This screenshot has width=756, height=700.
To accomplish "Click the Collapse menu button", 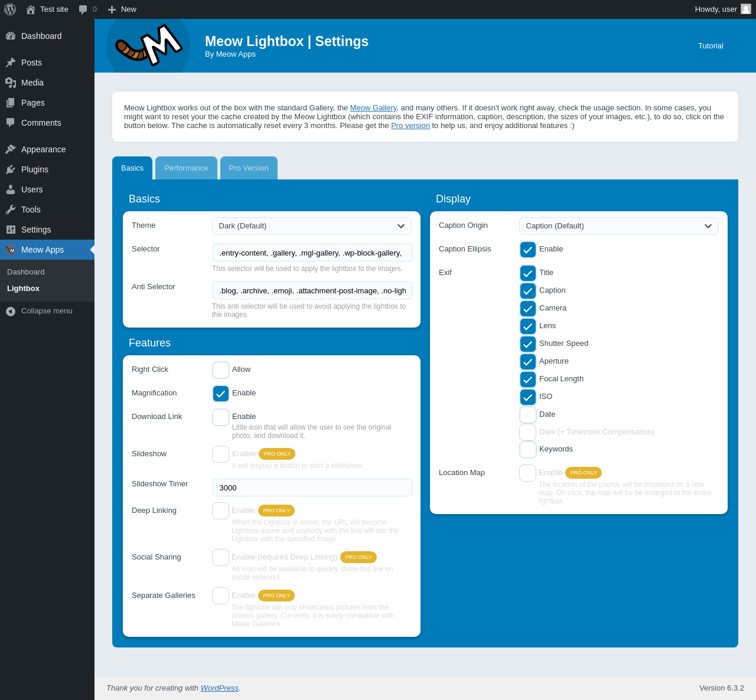I will point(47,311).
